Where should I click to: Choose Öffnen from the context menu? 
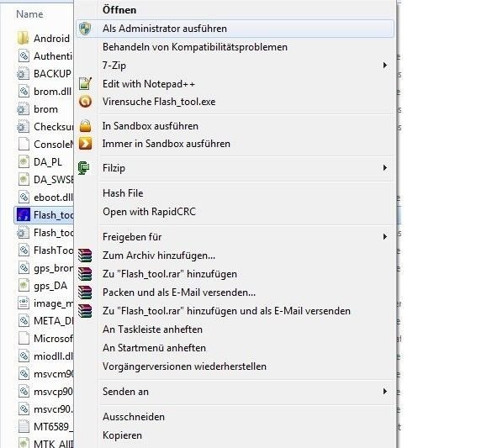click(x=119, y=10)
